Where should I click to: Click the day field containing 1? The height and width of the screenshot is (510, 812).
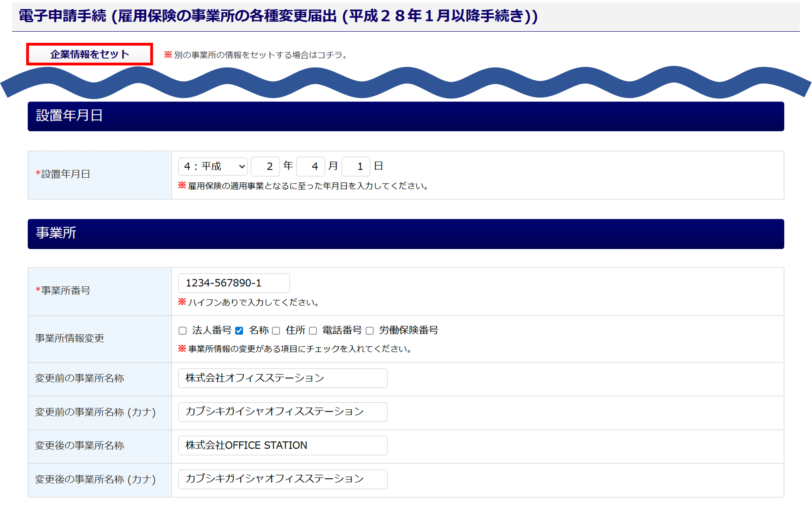(356, 167)
